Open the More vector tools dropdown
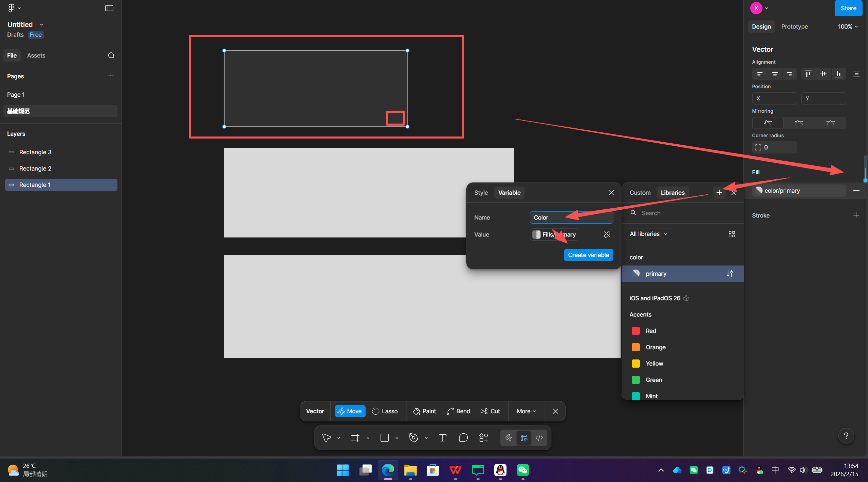 [x=526, y=411]
